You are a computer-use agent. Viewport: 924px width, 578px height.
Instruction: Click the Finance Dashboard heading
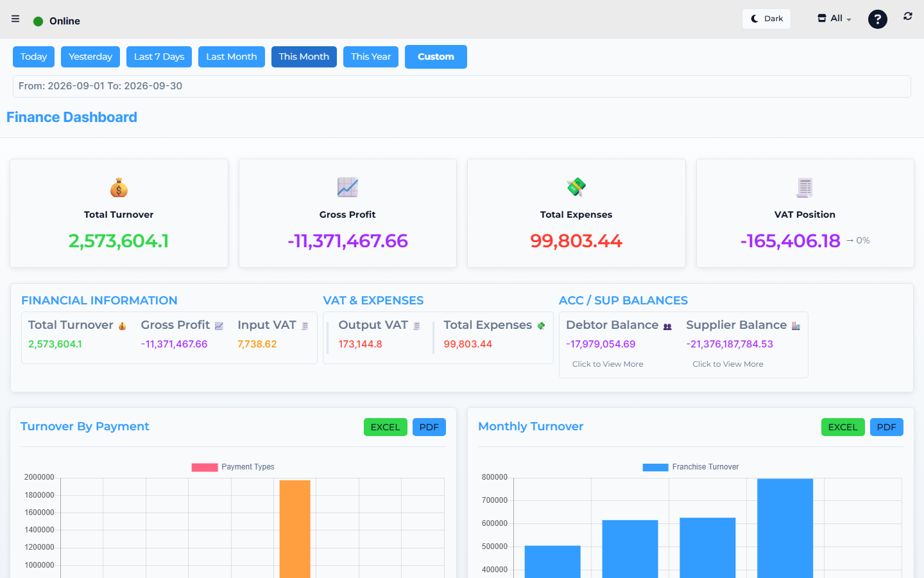[x=72, y=117]
